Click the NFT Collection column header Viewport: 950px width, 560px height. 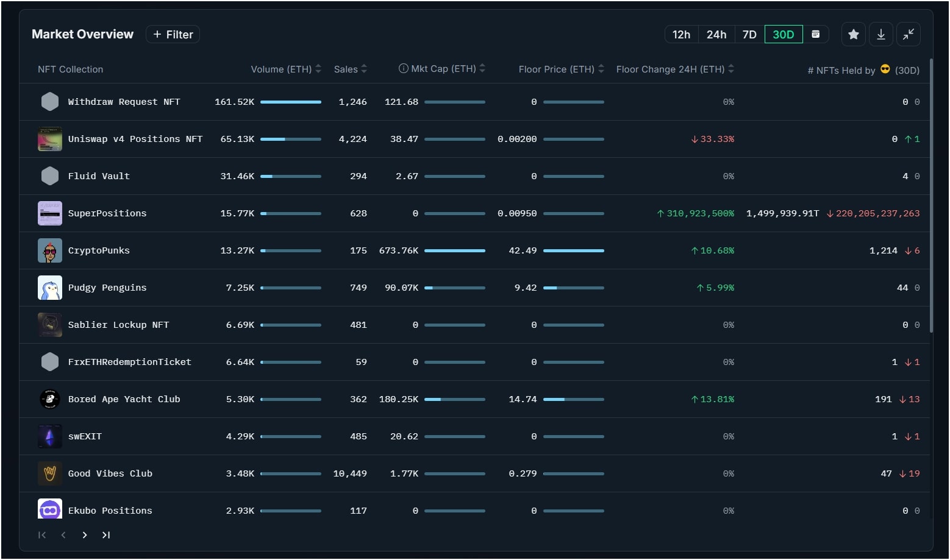pyautogui.click(x=70, y=69)
